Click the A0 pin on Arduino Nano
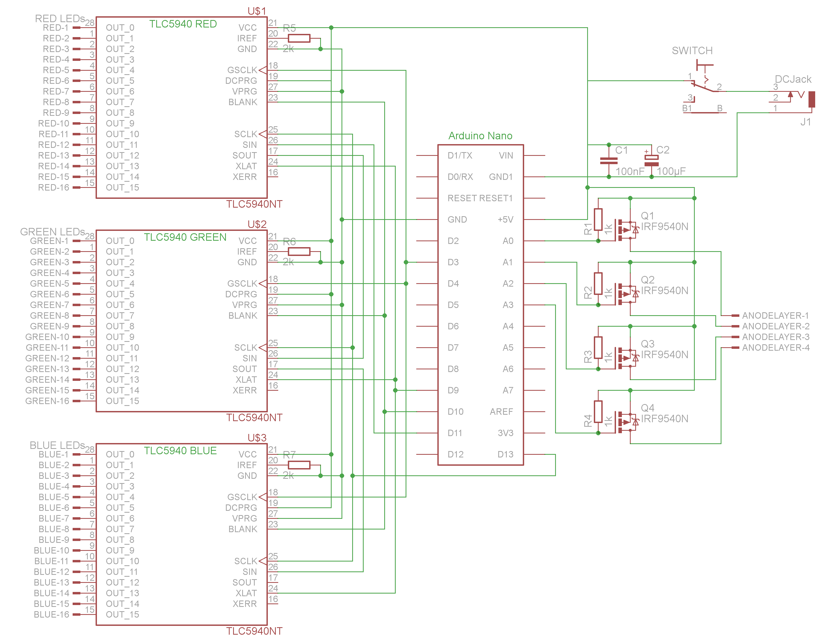The width and height of the screenshot is (828, 644). click(535, 241)
